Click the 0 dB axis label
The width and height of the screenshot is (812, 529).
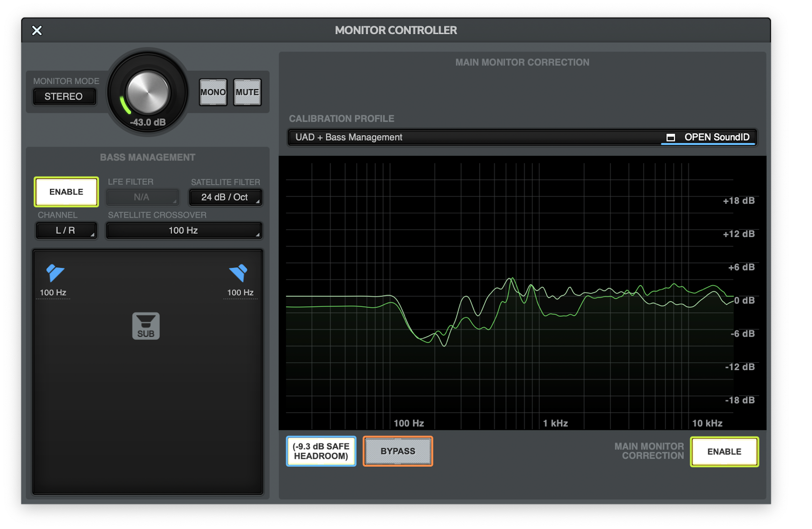tap(744, 301)
